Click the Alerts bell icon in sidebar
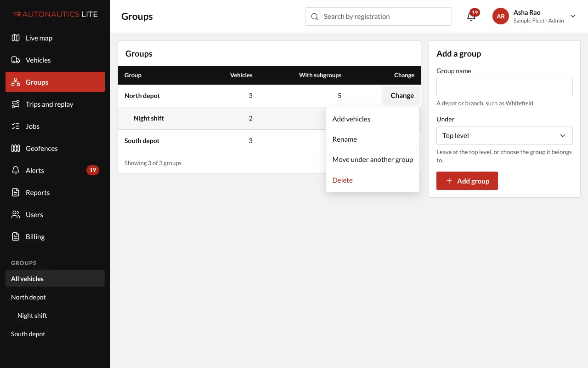Screen dimensions: 588x368 tap(16, 170)
